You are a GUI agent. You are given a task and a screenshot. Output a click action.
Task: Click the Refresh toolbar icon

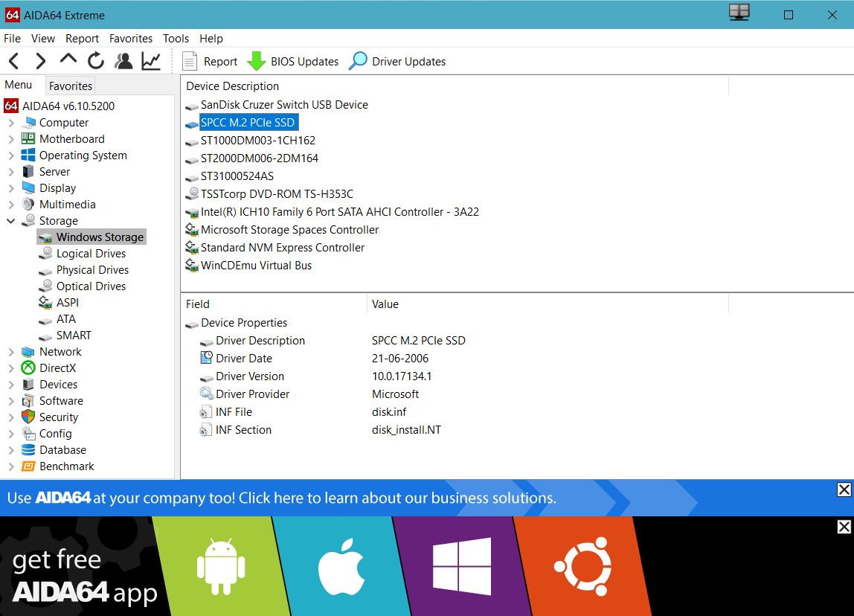pos(96,61)
